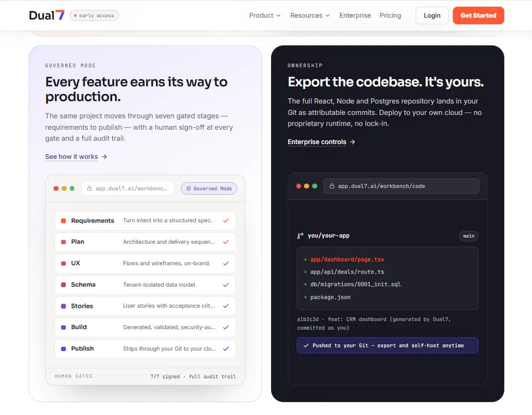Select the Schema stage label
532x415 pixels.
click(x=83, y=284)
